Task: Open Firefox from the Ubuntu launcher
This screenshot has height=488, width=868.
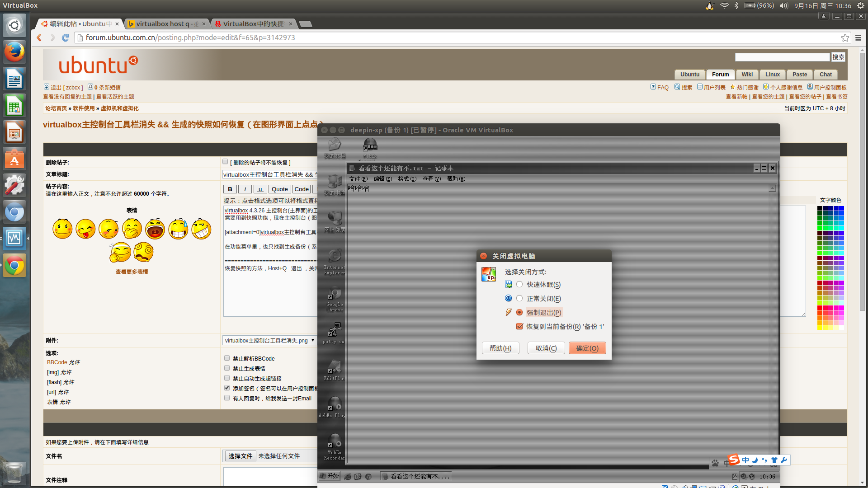Action: click(x=14, y=52)
